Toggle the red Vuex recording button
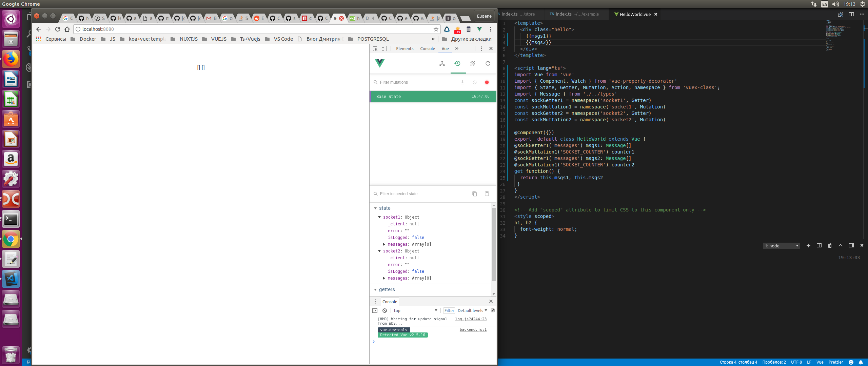This screenshot has width=868, height=366. tap(487, 82)
